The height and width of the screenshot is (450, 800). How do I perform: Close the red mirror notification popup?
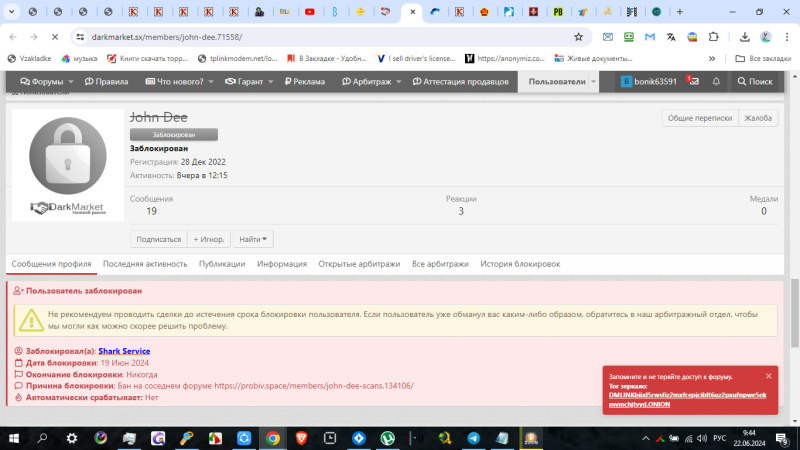(768, 376)
